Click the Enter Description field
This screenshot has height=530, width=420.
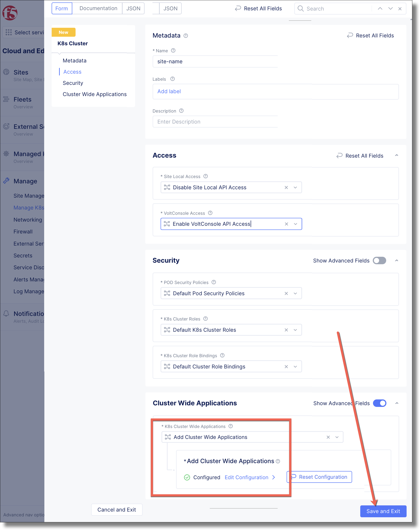coord(215,122)
